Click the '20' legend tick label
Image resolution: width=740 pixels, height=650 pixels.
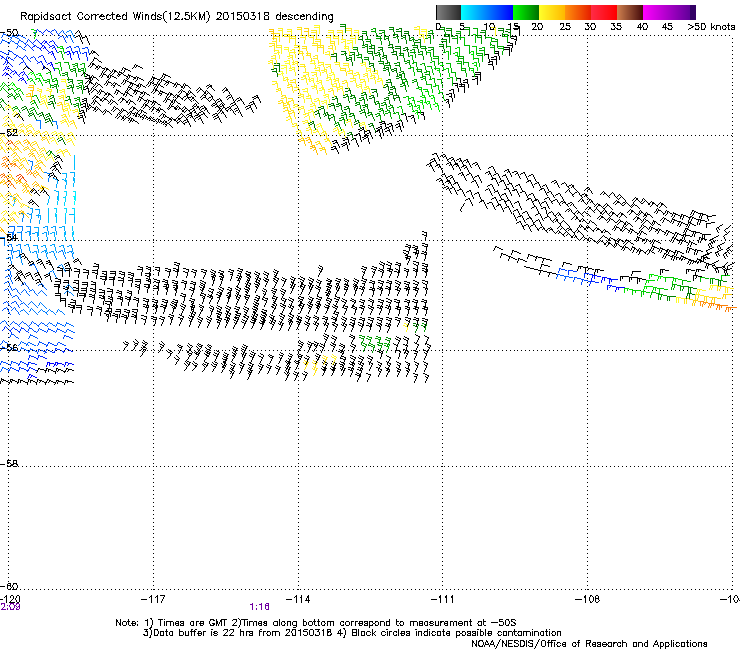point(537,27)
